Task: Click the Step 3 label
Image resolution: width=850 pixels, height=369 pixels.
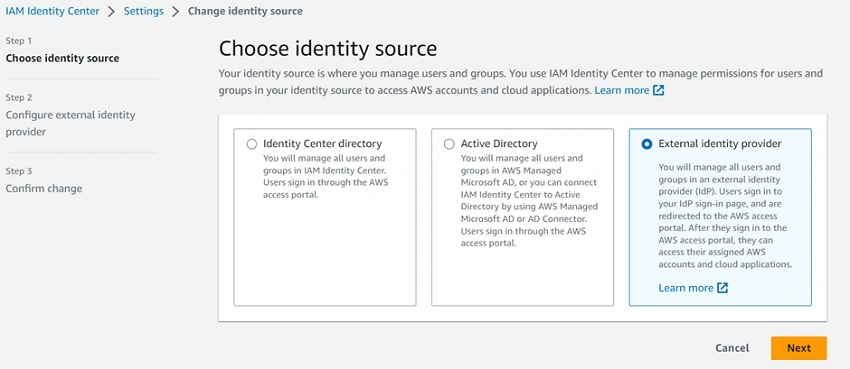Action: 19,171
